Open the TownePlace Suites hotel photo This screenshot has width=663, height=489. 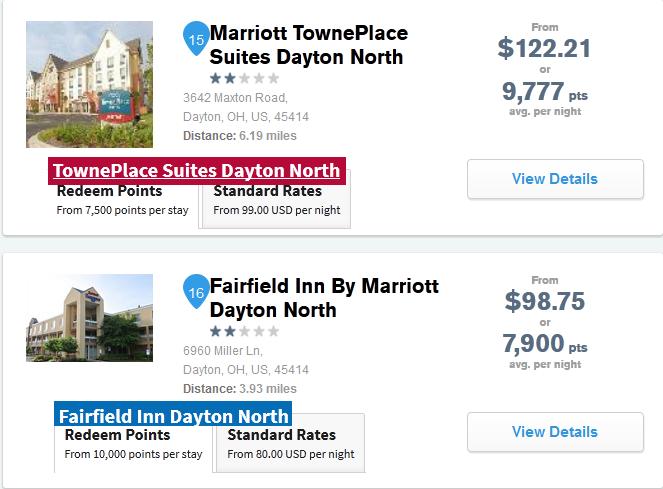pyautogui.click(x=89, y=84)
